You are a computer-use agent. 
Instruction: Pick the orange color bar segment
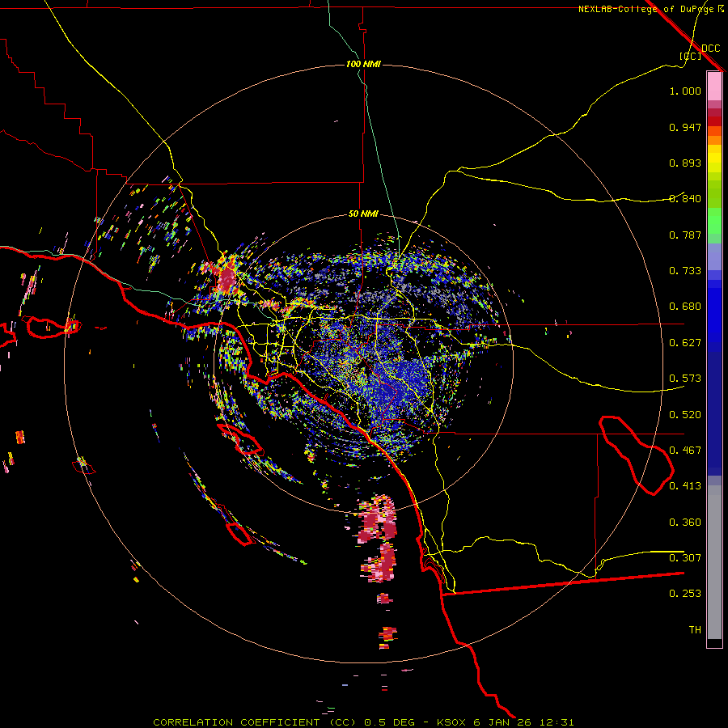click(x=714, y=140)
